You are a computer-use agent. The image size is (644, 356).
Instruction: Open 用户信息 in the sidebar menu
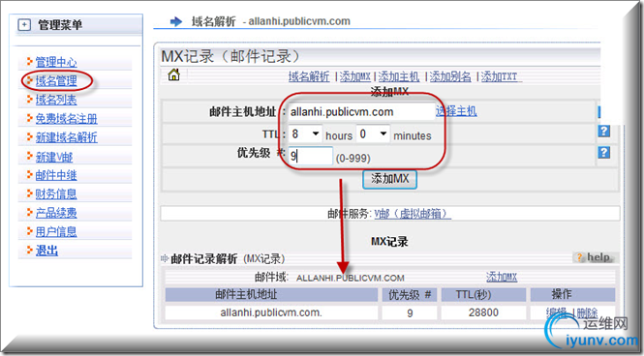click(56, 232)
